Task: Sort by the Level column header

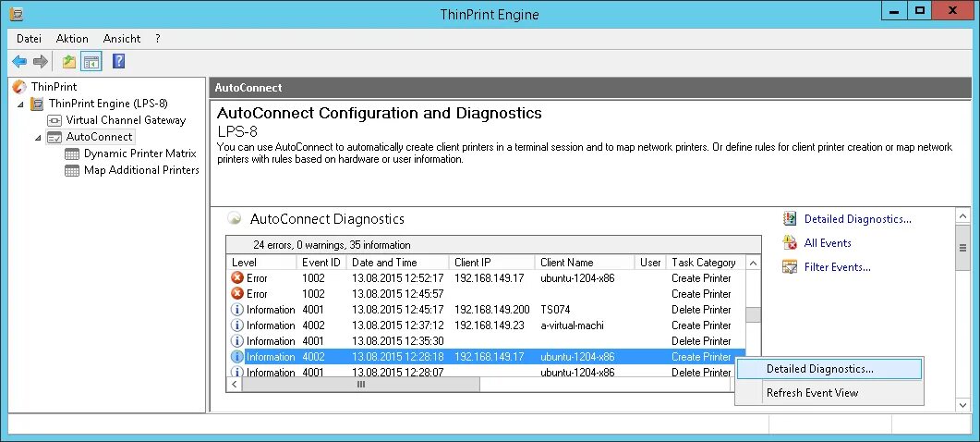Action: 262,263
